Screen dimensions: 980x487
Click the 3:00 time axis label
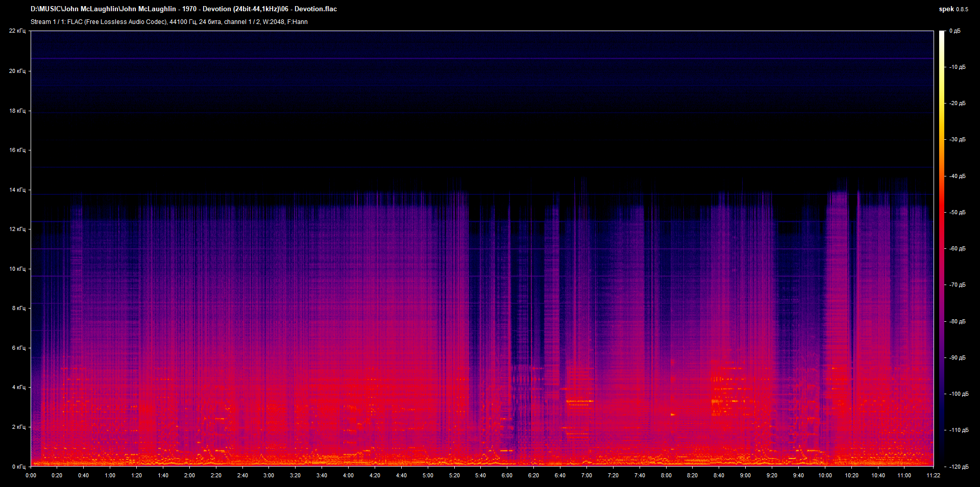click(268, 475)
